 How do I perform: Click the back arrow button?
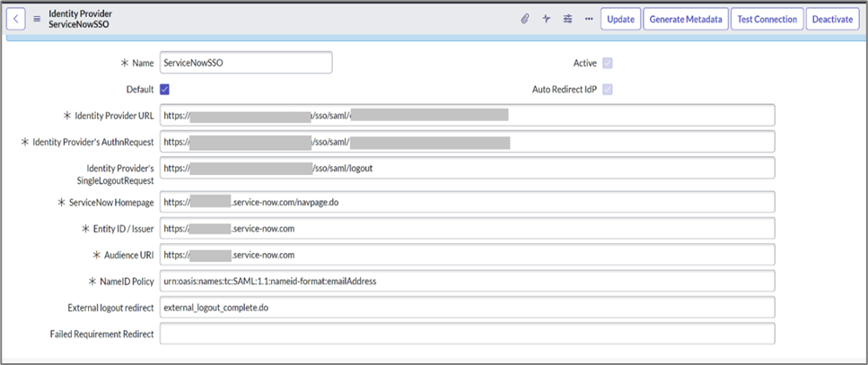coord(19,19)
